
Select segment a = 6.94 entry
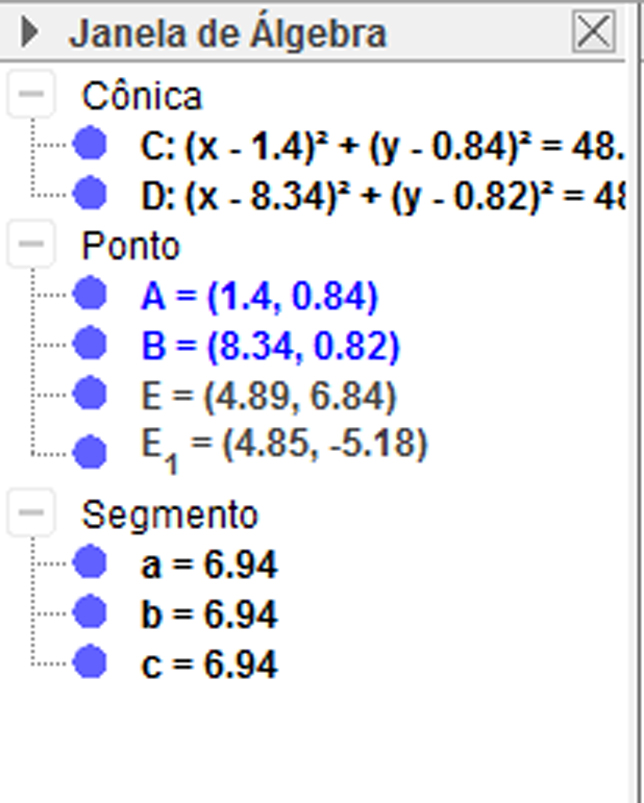click(x=209, y=564)
